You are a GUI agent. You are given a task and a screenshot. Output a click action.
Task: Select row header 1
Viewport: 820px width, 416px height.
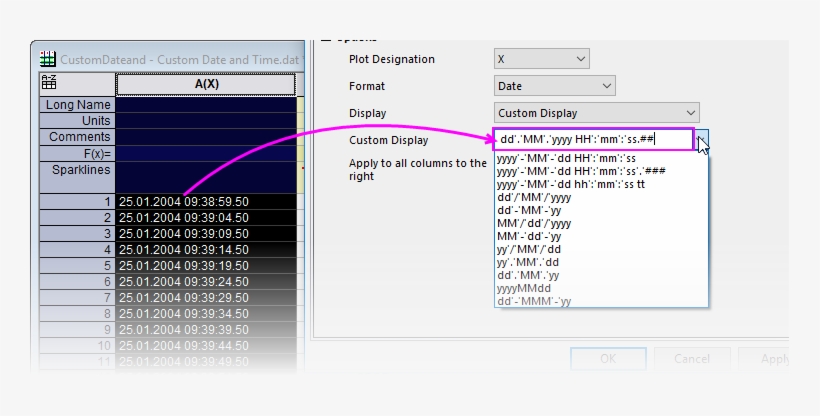pyautogui.click(x=77, y=201)
